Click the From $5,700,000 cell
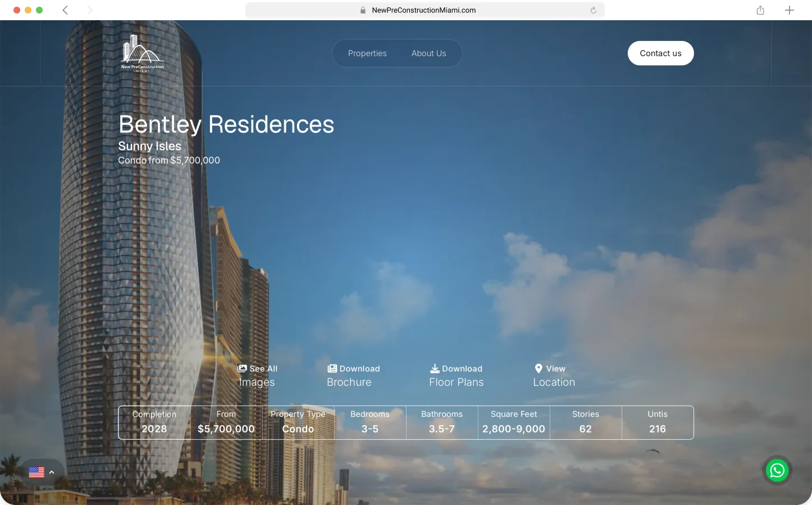The height and width of the screenshot is (505, 812). click(226, 422)
